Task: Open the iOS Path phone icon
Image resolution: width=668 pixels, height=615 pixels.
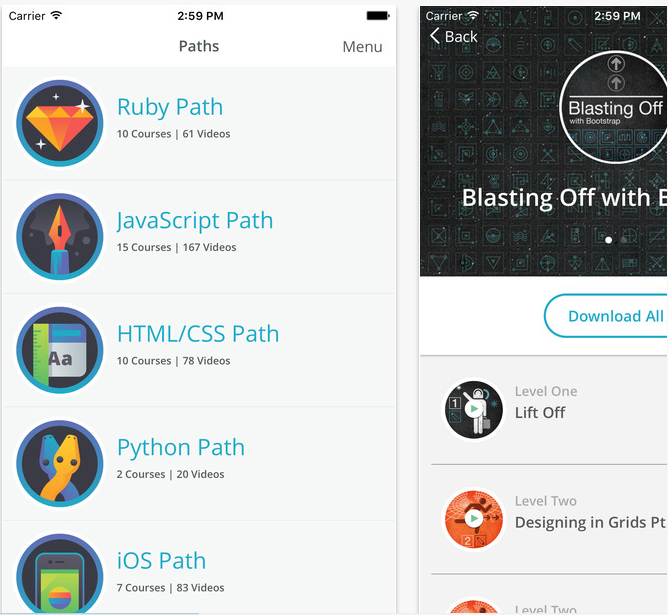Action: point(60,574)
